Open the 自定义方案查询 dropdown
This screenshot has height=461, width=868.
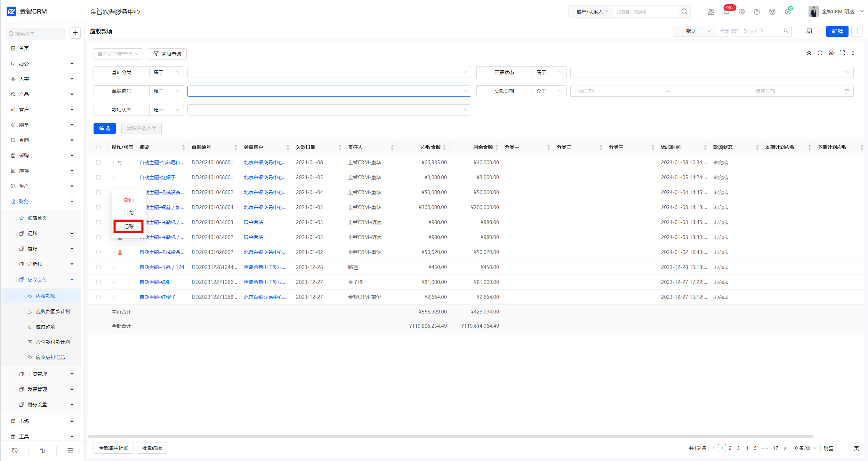118,54
